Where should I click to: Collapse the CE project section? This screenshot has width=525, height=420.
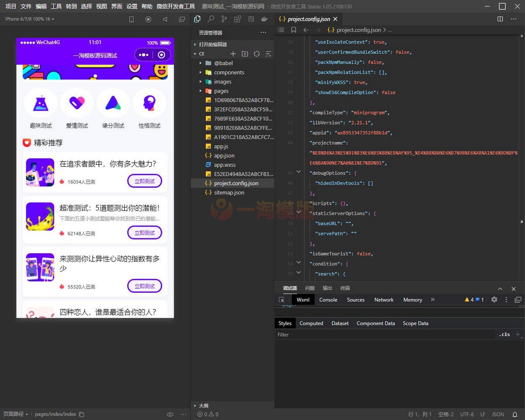[x=201, y=54]
